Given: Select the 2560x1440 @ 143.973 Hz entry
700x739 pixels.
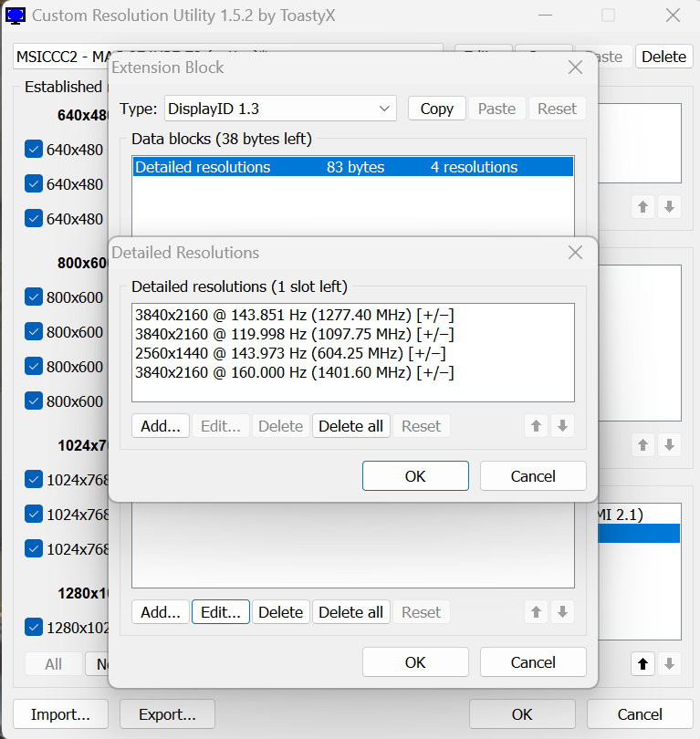Looking at the screenshot, I should pyautogui.click(x=290, y=353).
